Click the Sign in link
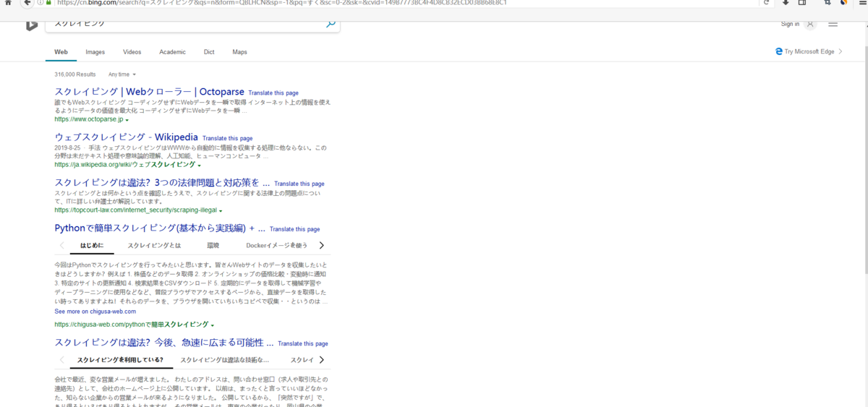868x407 pixels. click(x=790, y=24)
